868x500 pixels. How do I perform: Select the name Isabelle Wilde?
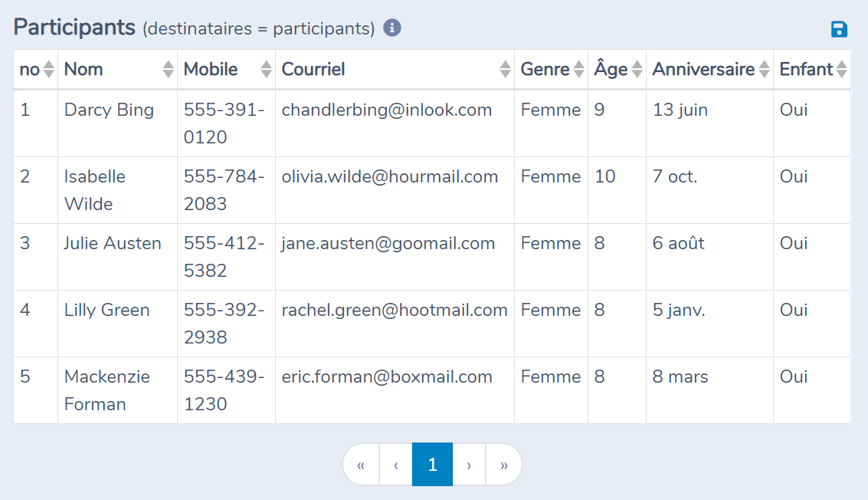coord(95,190)
